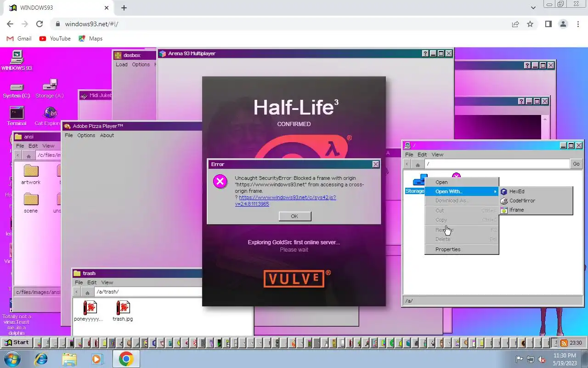The height and width of the screenshot is (368, 588).
Task: Open Windows Explorer from the taskbar
Action: pos(69,359)
